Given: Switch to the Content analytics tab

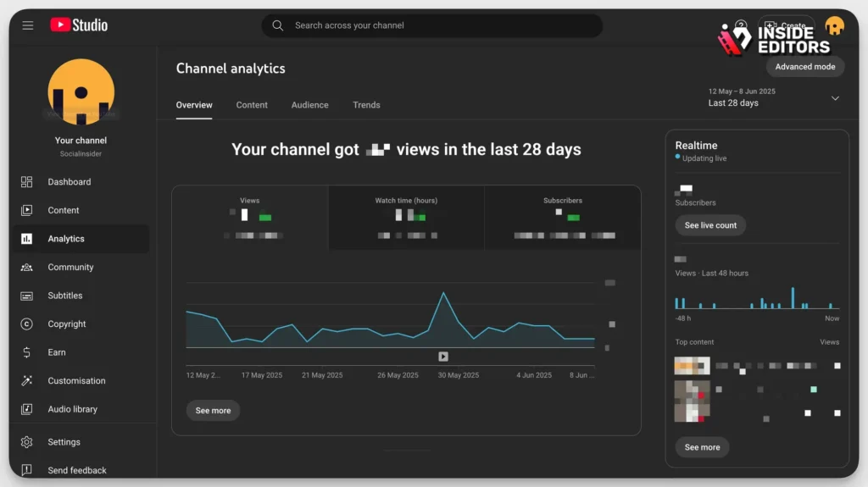Looking at the screenshot, I should pos(252,105).
